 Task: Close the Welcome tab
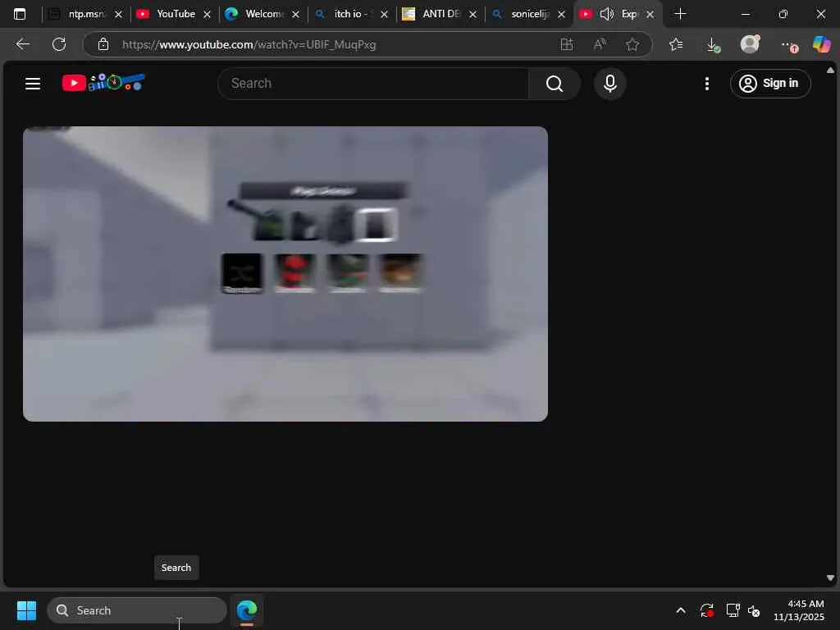[295, 15]
